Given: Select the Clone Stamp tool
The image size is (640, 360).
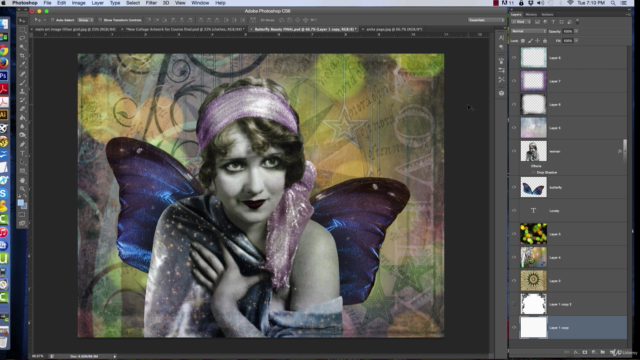Looking at the screenshot, I should (22, 91).
